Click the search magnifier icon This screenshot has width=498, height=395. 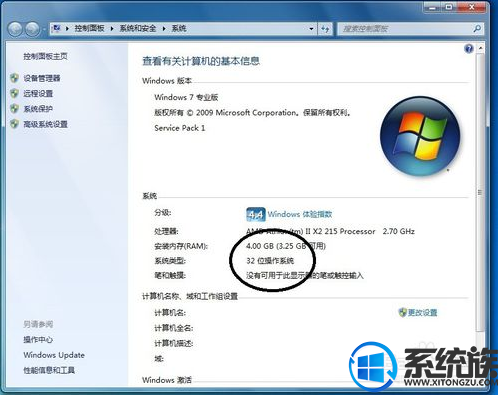click(477, 29)
